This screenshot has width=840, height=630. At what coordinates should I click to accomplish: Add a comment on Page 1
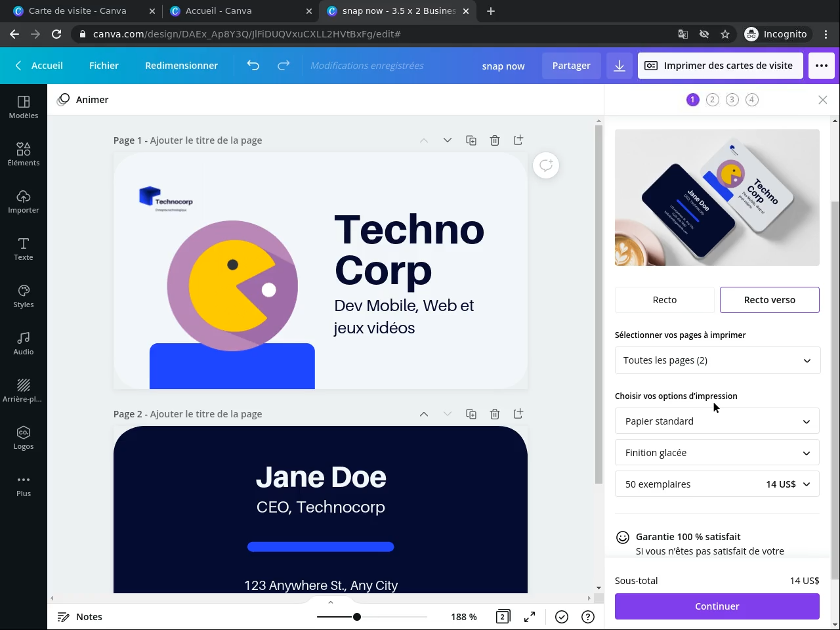tap(546, 165)
